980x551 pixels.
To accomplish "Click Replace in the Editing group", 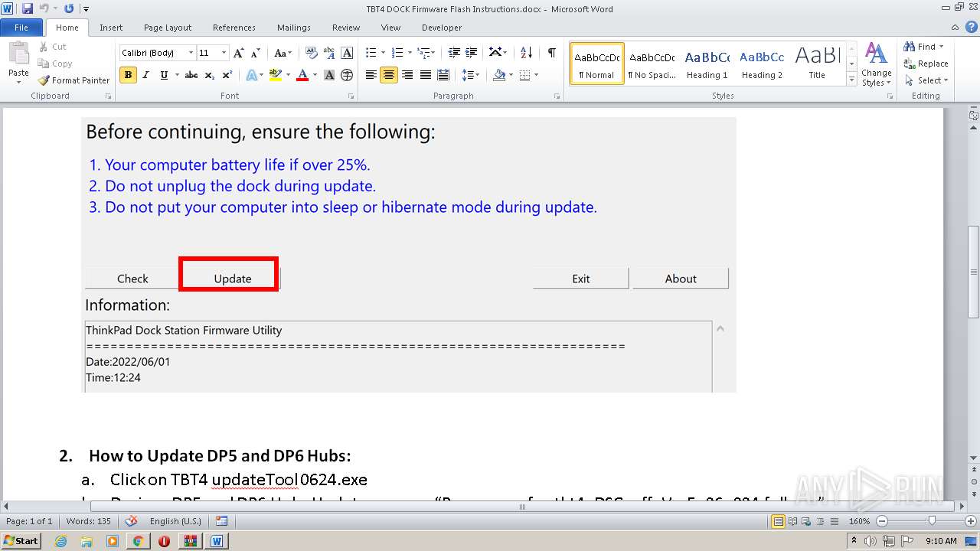I will point(926,64).
